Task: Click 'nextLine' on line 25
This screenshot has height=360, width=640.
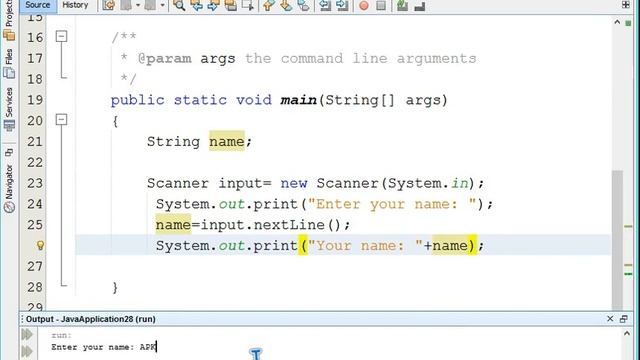Action: click(x=289, y=225)
